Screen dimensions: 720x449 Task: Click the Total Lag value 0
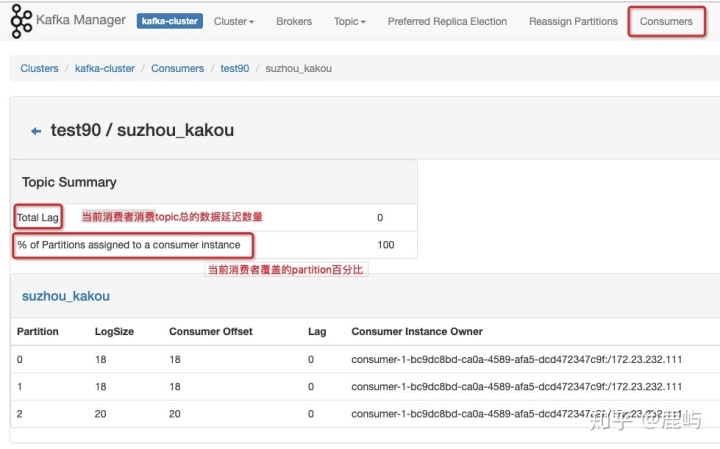(380, 218)
